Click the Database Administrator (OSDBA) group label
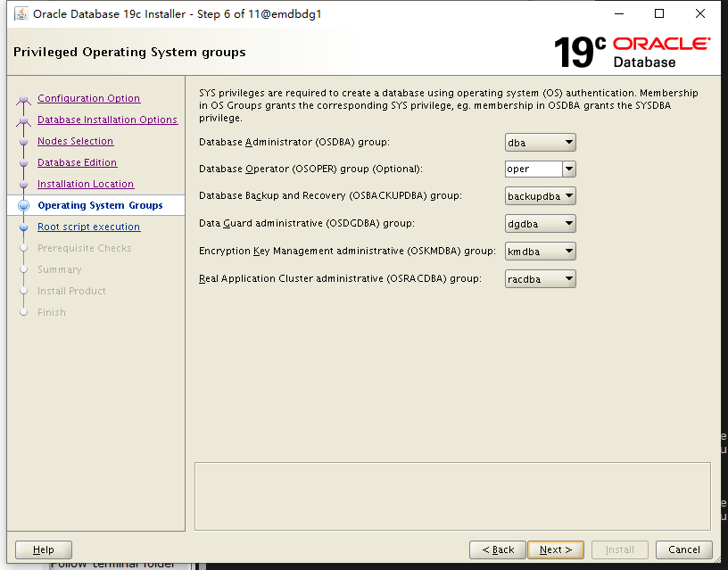The height and width of the screenshot is (570, 728). (x=294, y=142)
